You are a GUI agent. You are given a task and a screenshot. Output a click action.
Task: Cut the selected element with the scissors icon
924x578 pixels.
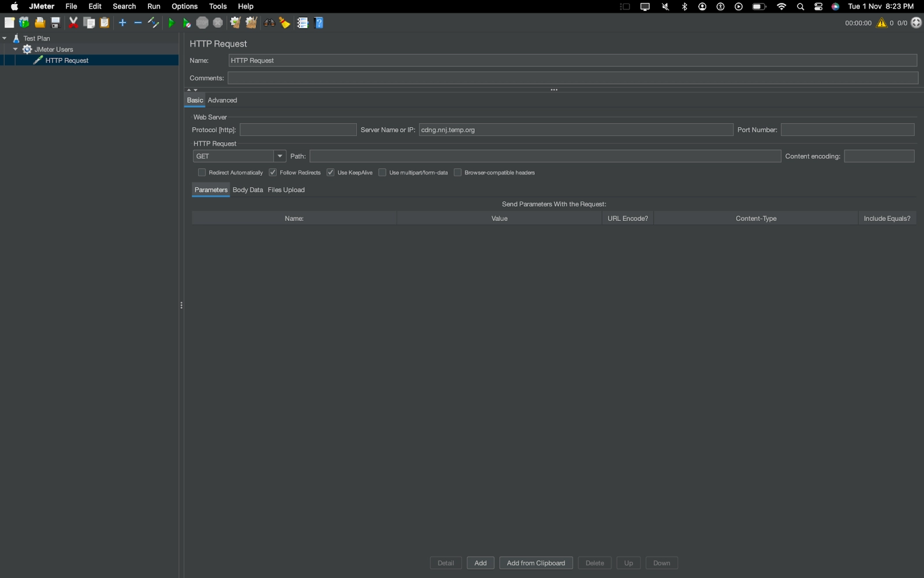73,23
